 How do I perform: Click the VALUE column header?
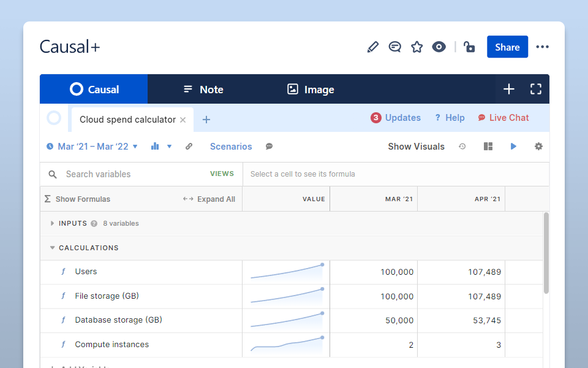click(x=286, y=199)
